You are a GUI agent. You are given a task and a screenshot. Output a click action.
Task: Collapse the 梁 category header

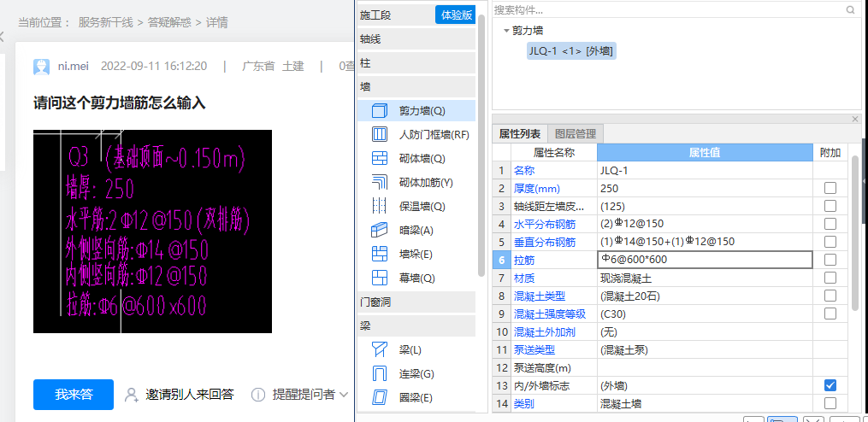(416, 325)
